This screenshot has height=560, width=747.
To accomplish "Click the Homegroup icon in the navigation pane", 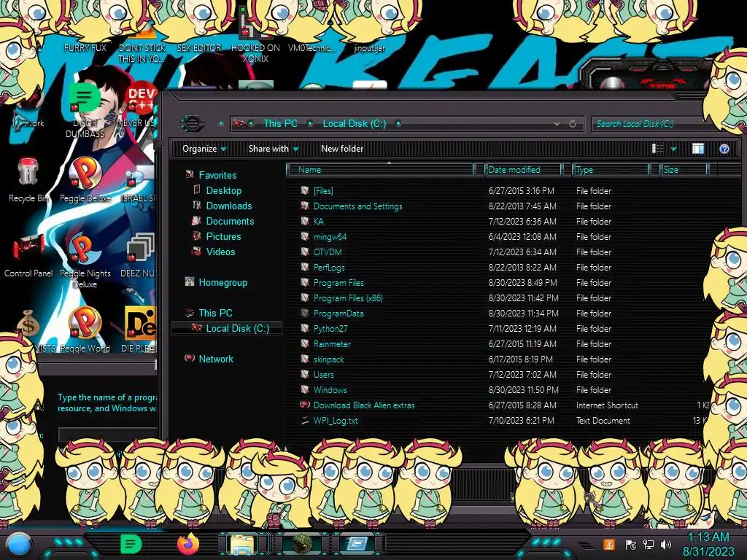I will point(189,282).
